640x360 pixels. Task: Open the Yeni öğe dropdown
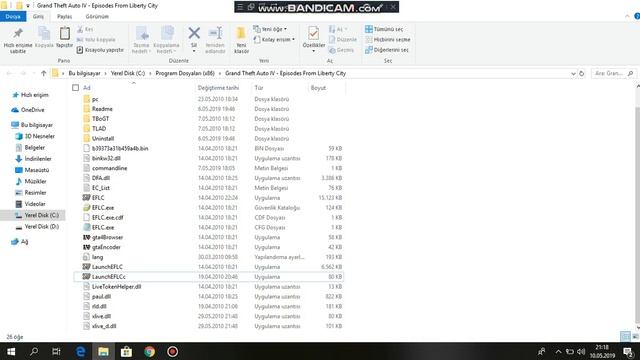point(270,29)
